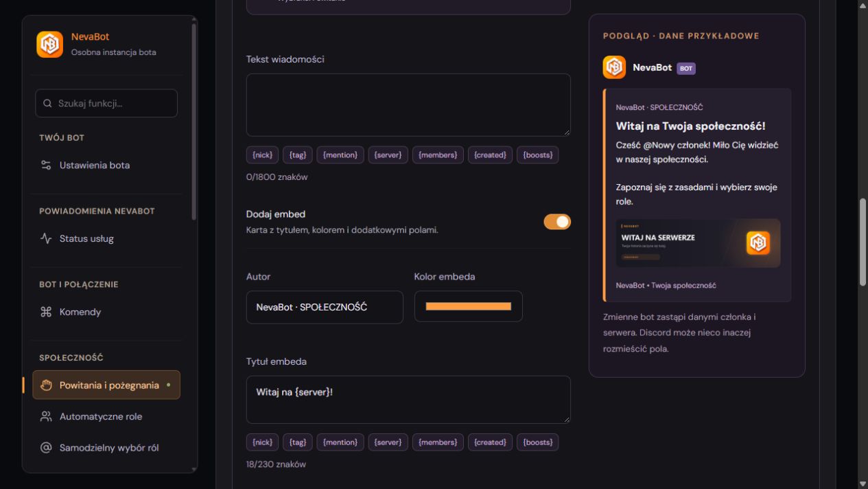
Task: Click the NevaBot logo in the sidebar header
Action: tap(49, 44)
